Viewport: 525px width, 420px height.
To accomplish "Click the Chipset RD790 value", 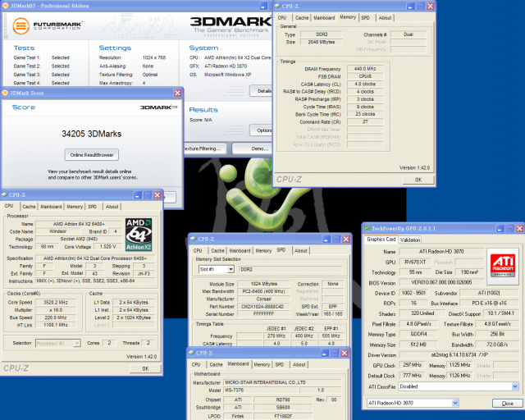I will point(283,399).
